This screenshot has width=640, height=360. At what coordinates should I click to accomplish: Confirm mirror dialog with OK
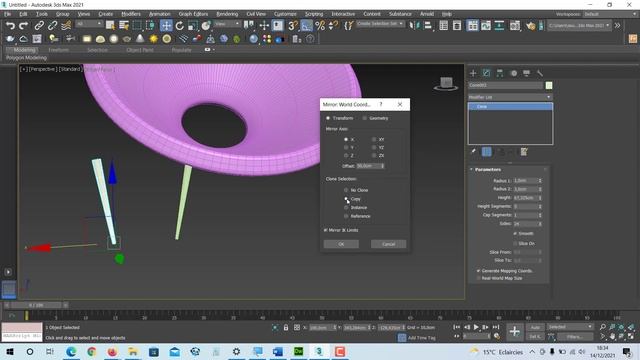click(x=341, y=244)
